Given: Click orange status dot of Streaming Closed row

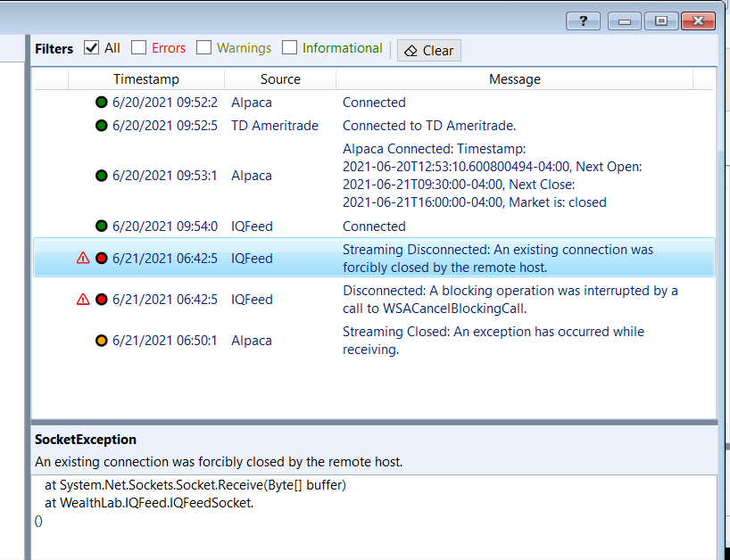Looking at the screenshot, I should click(x=102, y=341).
